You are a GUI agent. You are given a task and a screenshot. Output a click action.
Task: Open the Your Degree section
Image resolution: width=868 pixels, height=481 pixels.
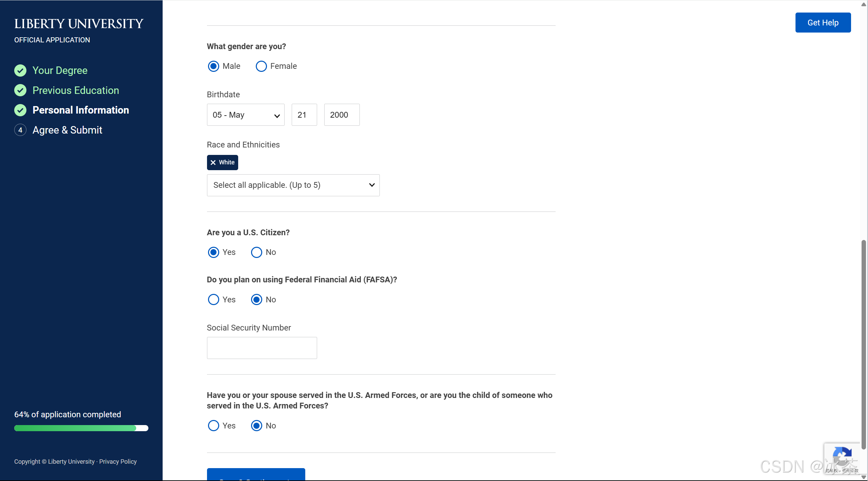pyautogui.click(x=60, y=71)
